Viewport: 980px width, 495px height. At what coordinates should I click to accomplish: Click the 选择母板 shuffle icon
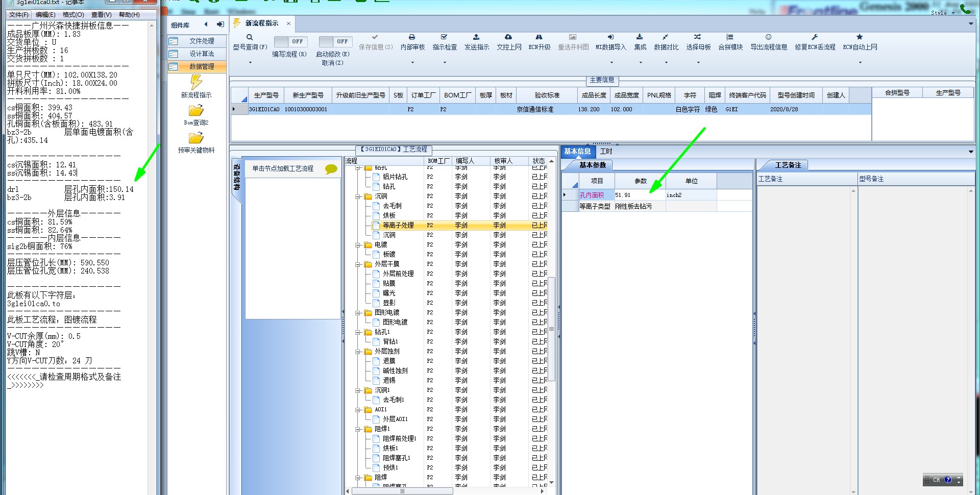[x=698, y=37]
